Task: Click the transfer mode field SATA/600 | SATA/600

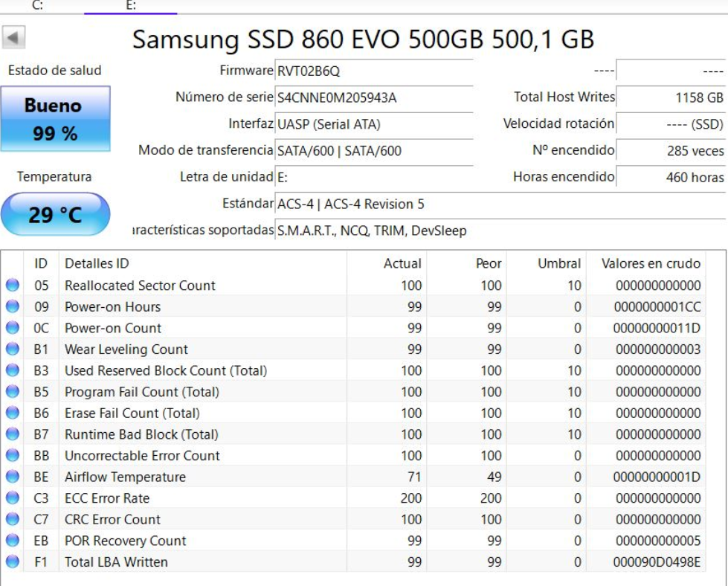Action: point(374,151)
